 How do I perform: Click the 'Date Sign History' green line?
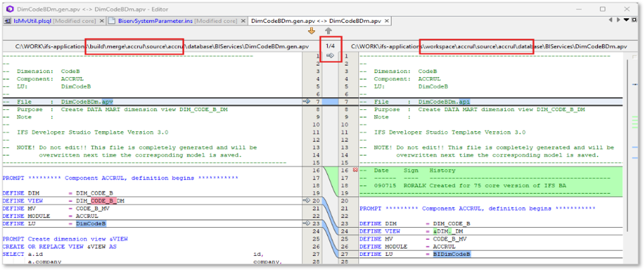coord(407,170)
